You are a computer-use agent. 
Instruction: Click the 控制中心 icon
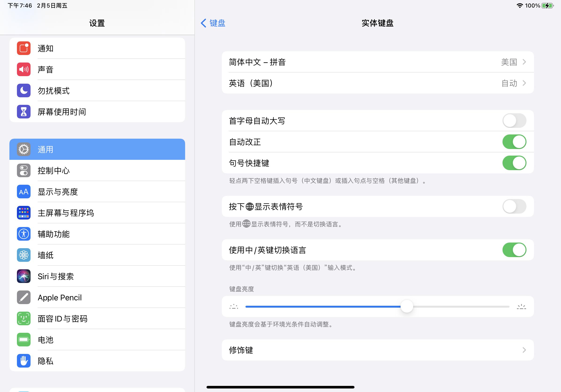23,171
